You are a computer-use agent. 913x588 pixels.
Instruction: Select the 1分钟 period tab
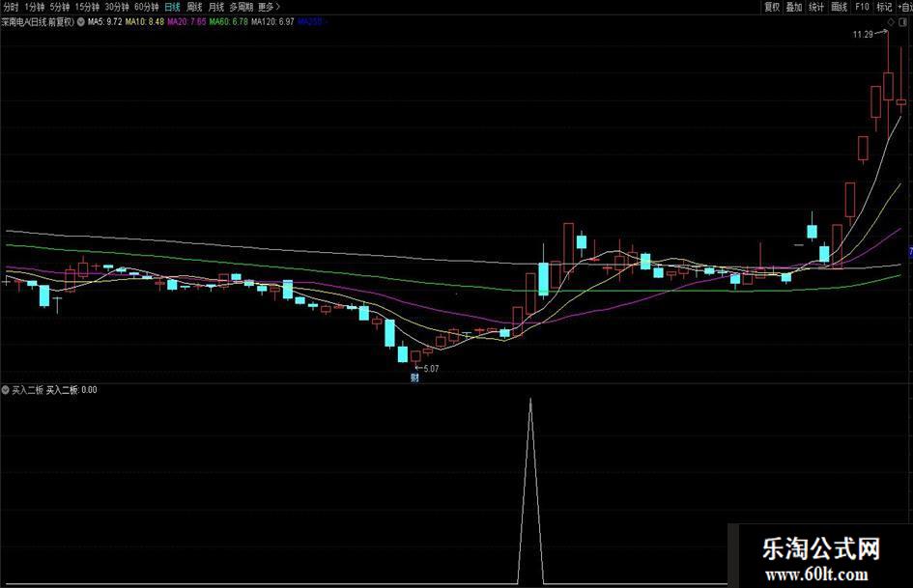pos(35,7)
